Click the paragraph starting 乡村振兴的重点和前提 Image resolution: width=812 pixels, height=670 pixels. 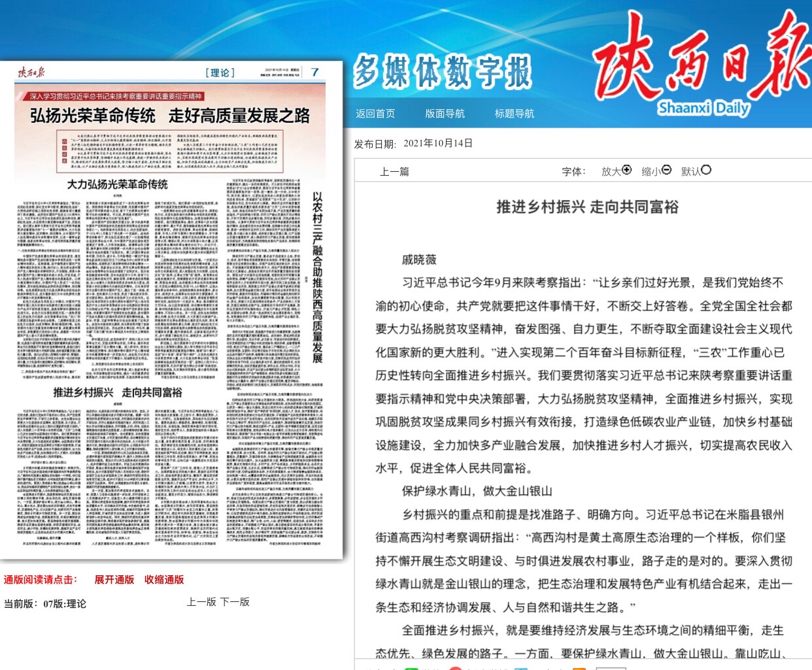coord(584,561)
